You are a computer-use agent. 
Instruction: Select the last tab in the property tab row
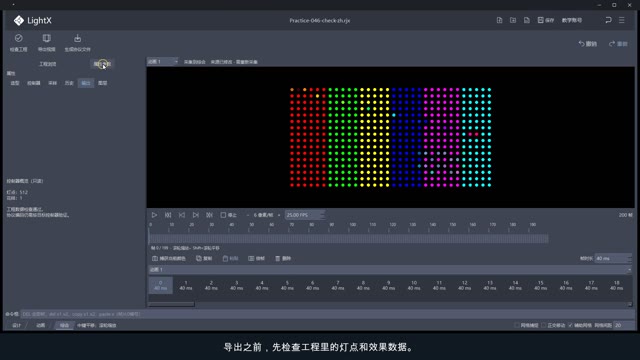102,83
